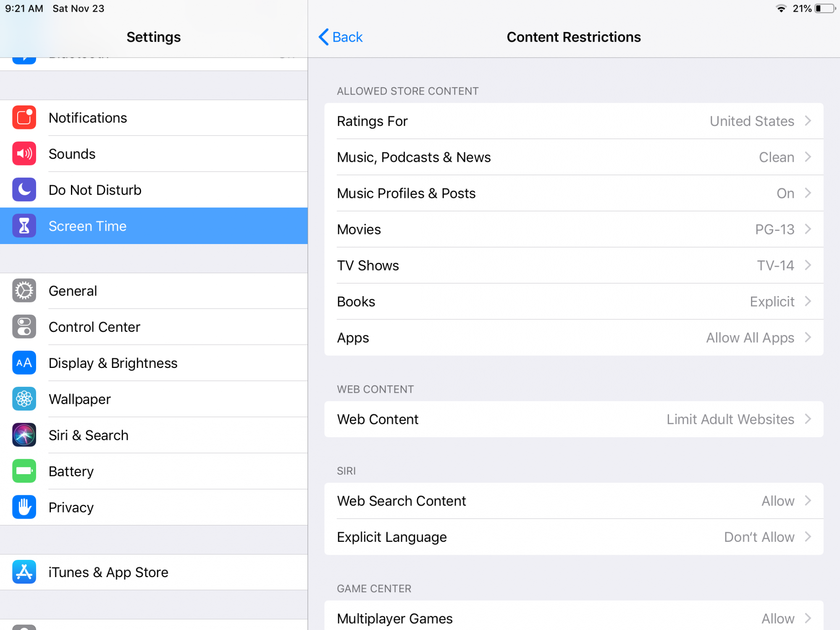Image resolution: width=840 pixels, height=630 pixels.
Task: Expand Music Profiles & Posts chevron
Action: [x=808, y=193]
